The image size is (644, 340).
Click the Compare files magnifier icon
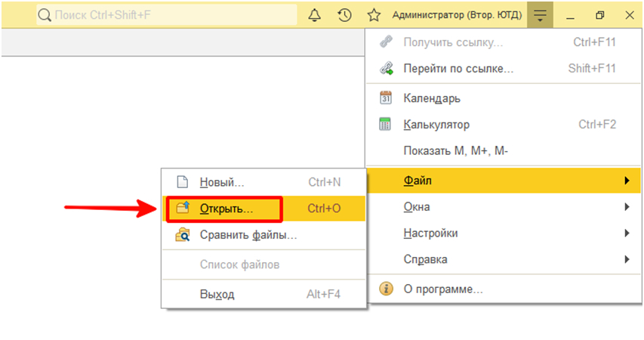coord(182,235)
